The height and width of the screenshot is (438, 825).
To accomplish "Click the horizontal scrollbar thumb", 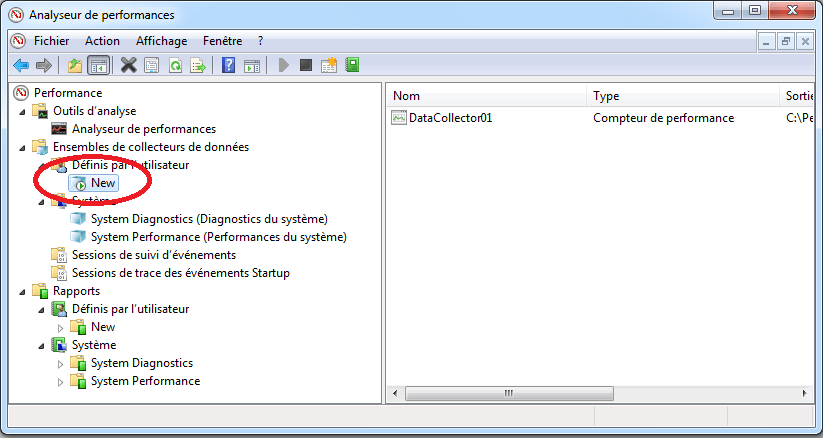I will click(509, 393).
